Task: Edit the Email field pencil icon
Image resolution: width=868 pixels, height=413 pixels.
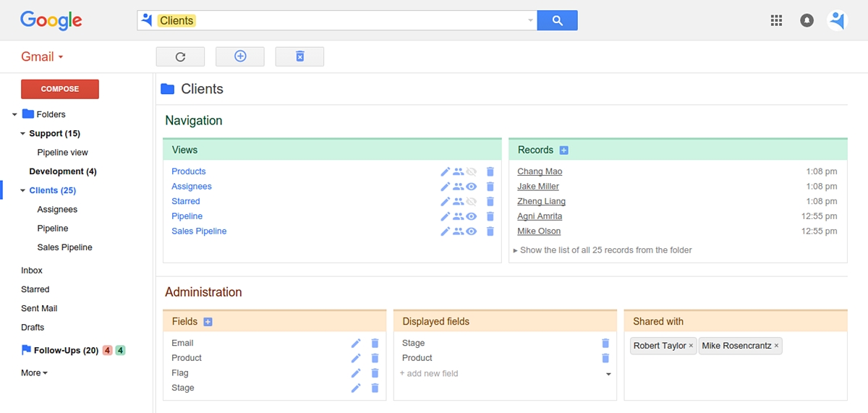Action: click(356, 344)
